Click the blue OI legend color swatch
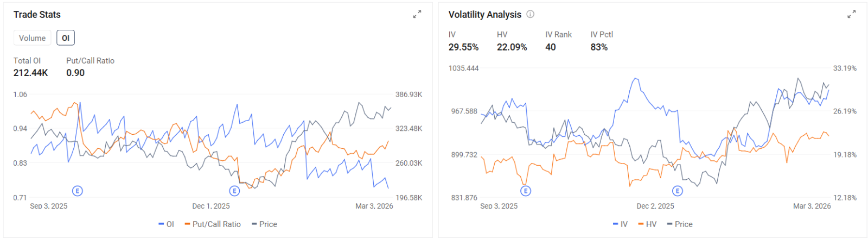Screen dimensions: 868x239 click(161, 224)
